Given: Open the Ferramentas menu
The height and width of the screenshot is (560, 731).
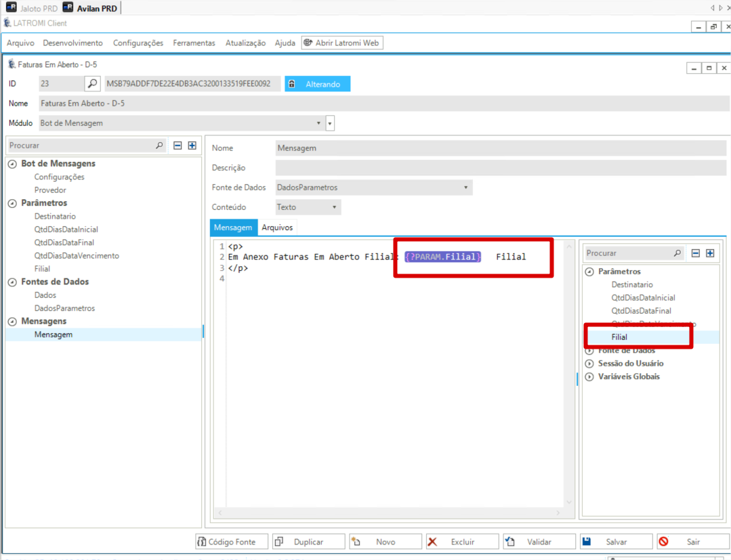Looking at the screenshot, I should coord(194,43).
